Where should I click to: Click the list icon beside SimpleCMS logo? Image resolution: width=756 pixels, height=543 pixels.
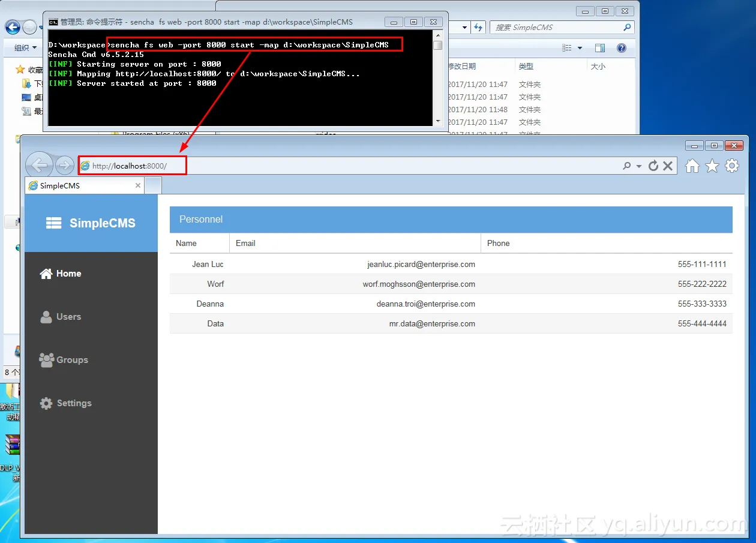(54, 223)
